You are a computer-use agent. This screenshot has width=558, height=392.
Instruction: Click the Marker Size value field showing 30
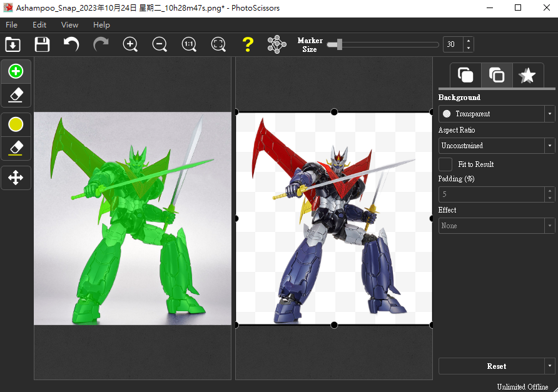click(453, 44)
